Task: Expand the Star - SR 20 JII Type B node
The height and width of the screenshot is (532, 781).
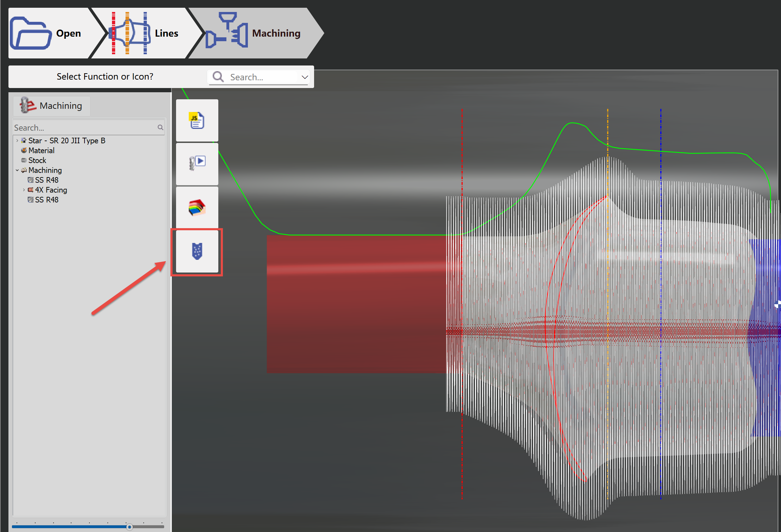Action: point(17,140)
